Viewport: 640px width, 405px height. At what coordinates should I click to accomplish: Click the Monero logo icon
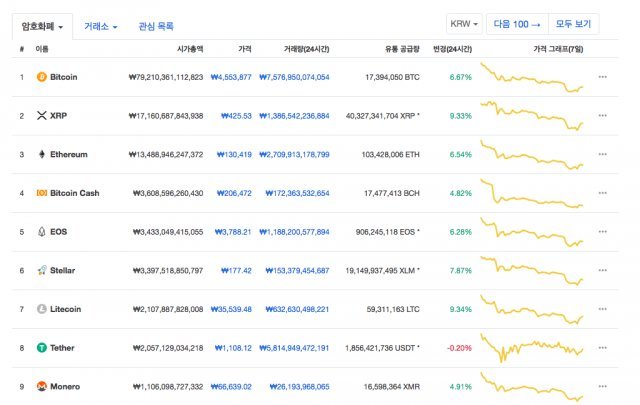click(41, 386)
